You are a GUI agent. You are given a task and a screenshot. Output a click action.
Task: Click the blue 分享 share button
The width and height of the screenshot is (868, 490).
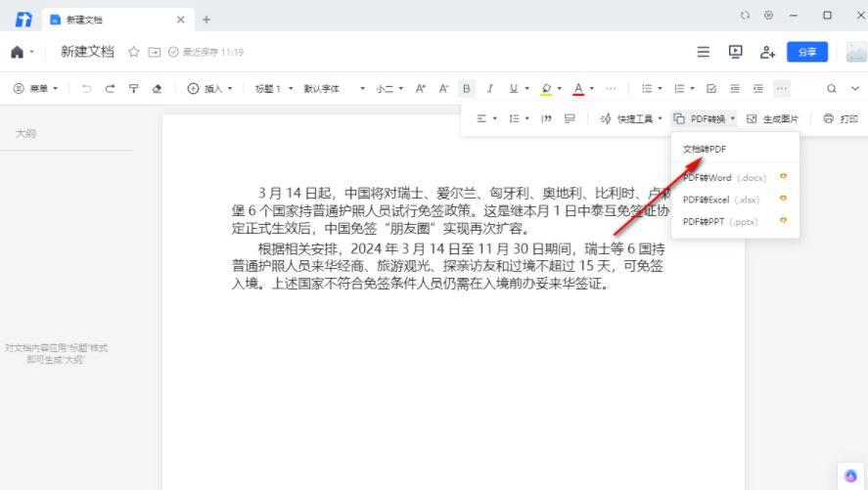[x=807, y=52]
